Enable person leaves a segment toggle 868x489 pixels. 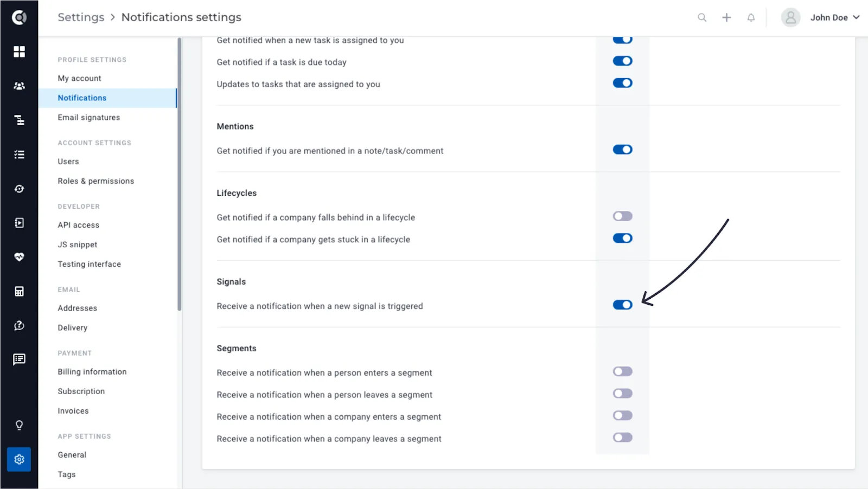click(623, 394)
